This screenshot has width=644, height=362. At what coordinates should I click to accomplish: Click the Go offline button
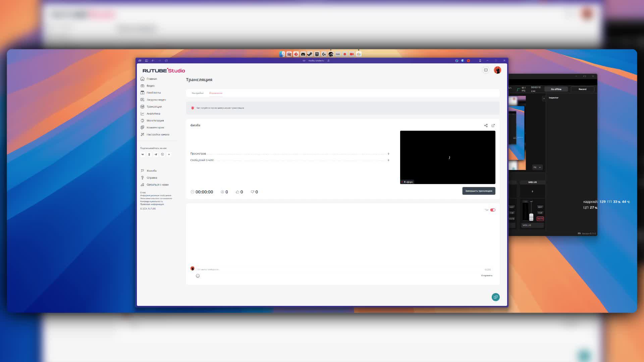coord(556,89)
